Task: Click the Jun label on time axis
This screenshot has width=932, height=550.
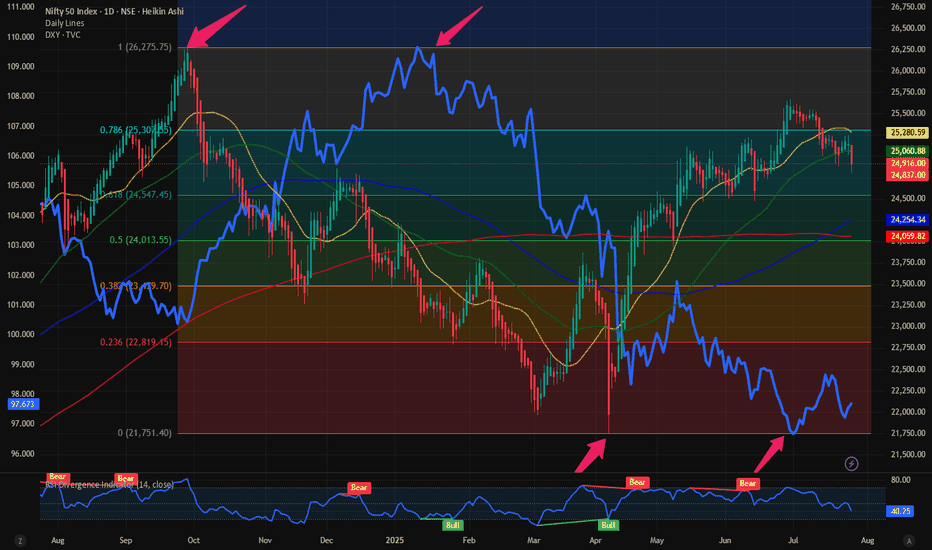Action: 725,540
